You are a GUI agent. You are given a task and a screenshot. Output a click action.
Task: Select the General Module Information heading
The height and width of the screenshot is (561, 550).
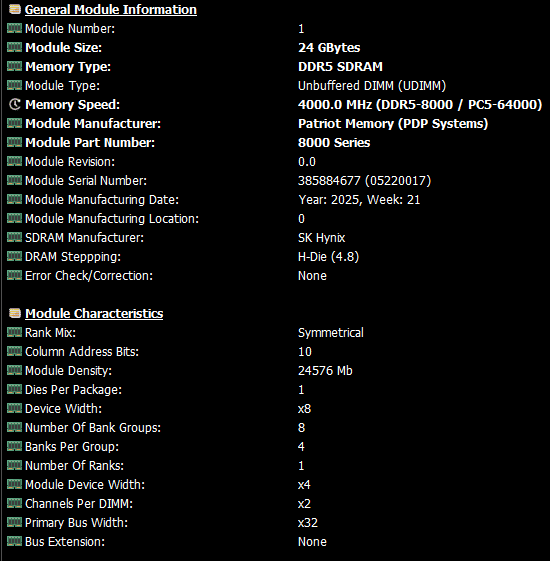(x=111, y=10)
